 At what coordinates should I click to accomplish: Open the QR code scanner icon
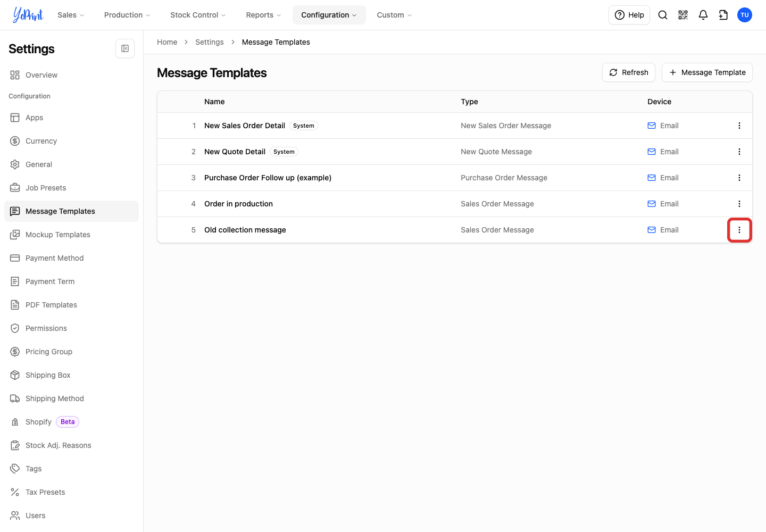click(683, 15)
